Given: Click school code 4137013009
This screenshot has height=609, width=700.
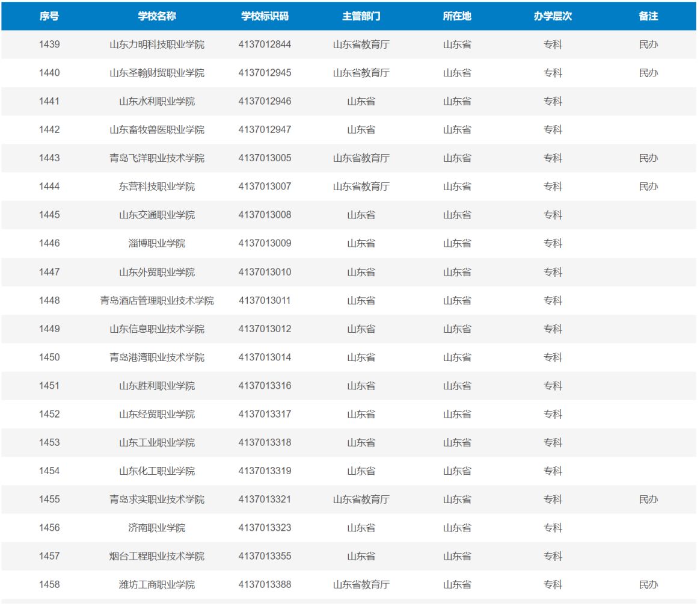Looking at the screenshot, I should point(265,244).
